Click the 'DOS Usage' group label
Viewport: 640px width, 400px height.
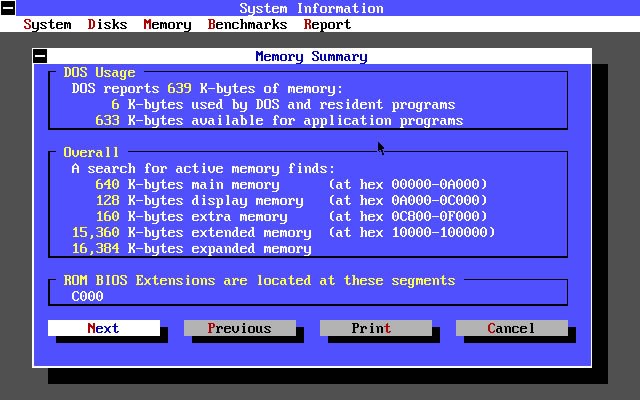[x=100, y=73]
